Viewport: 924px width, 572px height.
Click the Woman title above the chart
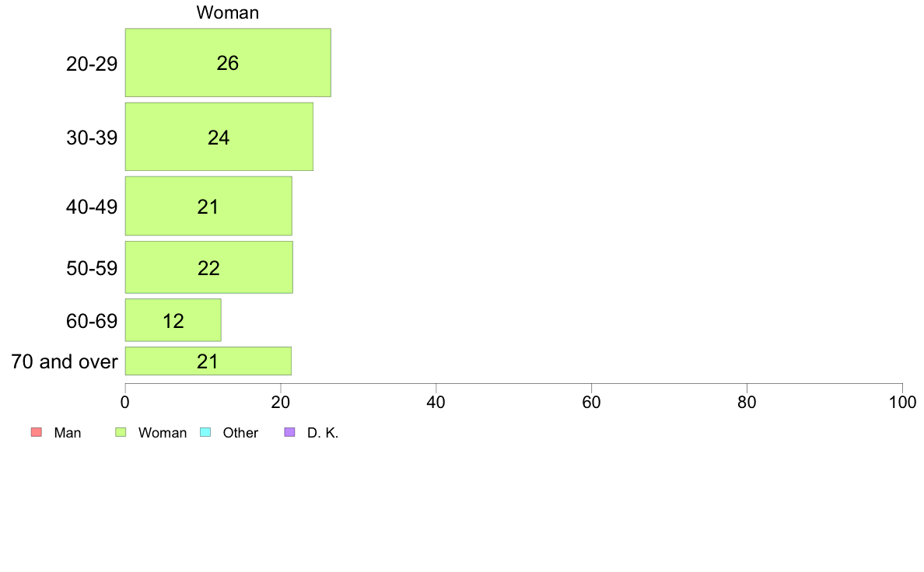tap(228, 12)
